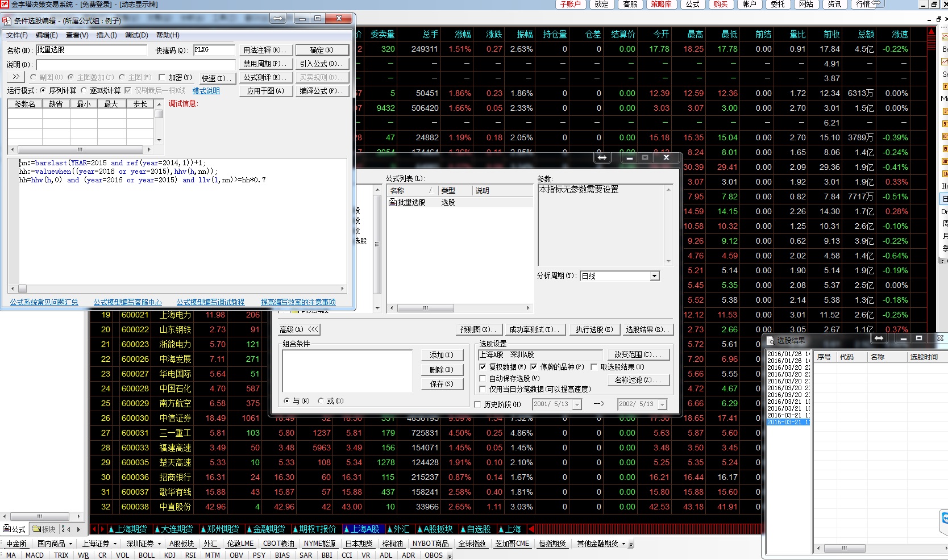Click the >> expand button in the formula editor
948x560 pixels.
click(x=15, y=77)
